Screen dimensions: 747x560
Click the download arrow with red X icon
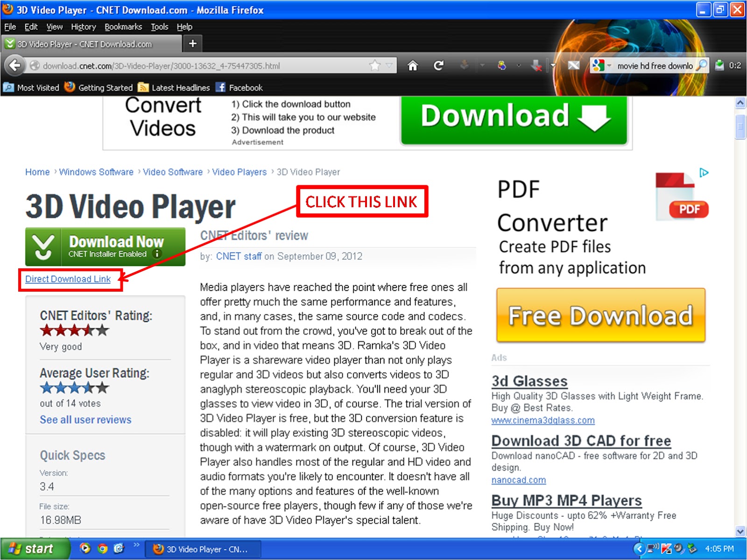(536, 66)
